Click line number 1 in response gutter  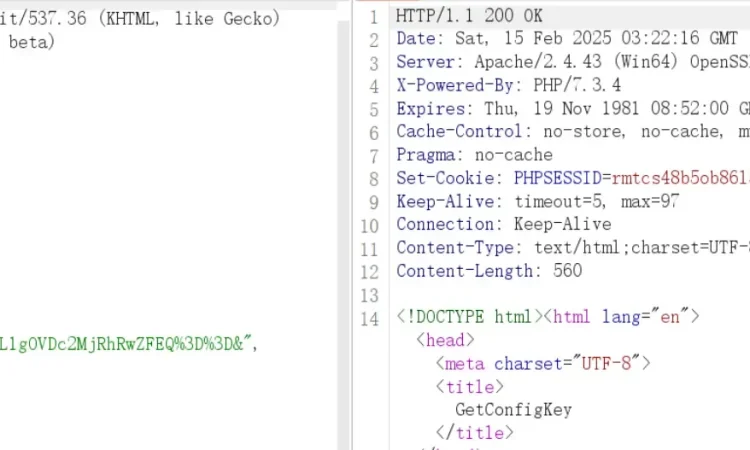coord(374,18)
